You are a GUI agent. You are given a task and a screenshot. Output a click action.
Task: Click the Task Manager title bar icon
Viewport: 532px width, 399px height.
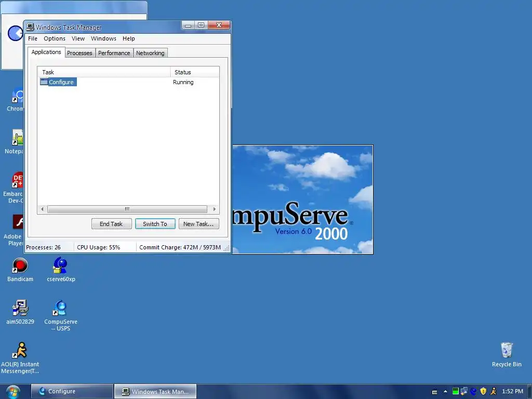[30, 27]
